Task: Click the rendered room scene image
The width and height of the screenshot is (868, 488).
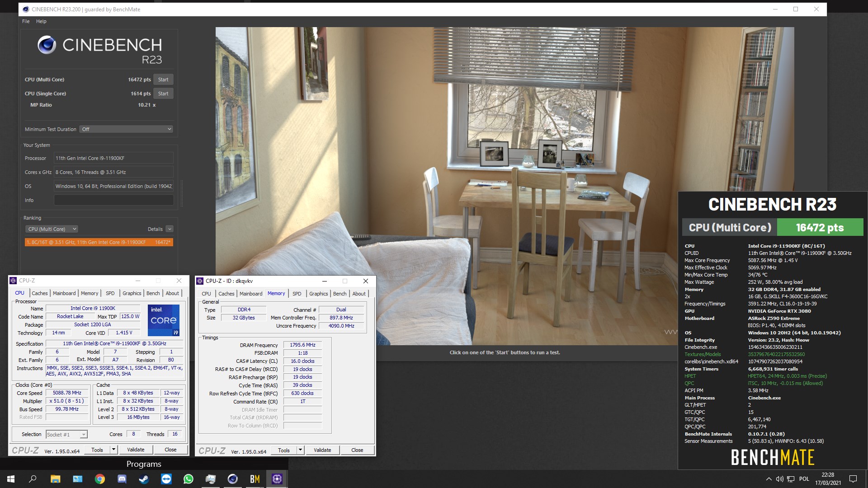Action: (505, 185)
